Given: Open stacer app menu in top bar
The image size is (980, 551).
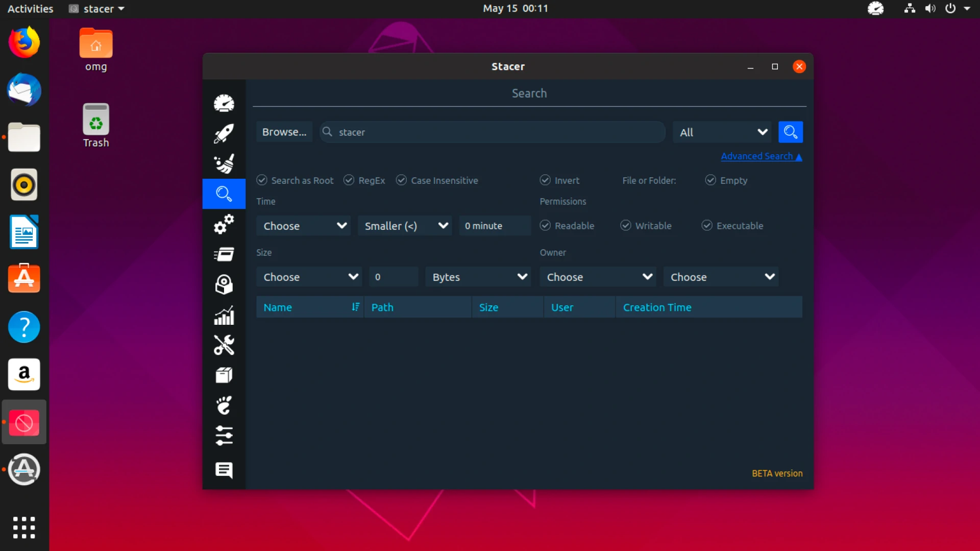Looking at the screenshot, I should (97, 8).
